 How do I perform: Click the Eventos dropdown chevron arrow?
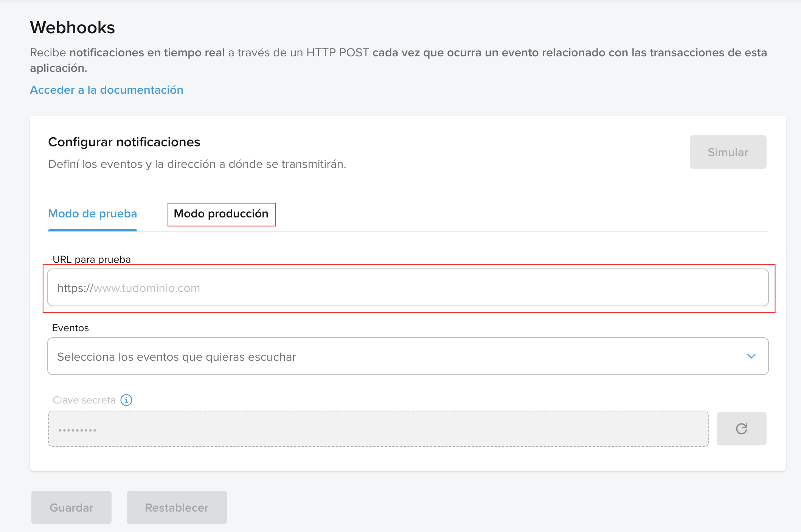tap(751, 356)
